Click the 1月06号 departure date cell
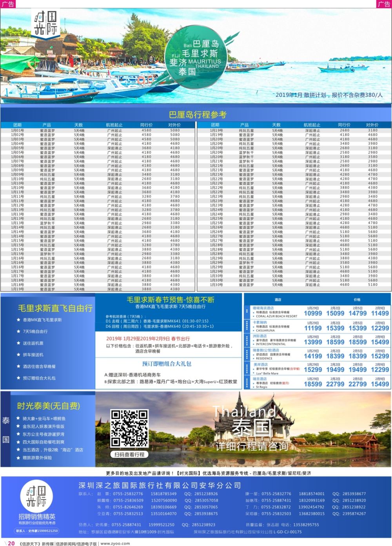The image size is (392, 546). 18,157
